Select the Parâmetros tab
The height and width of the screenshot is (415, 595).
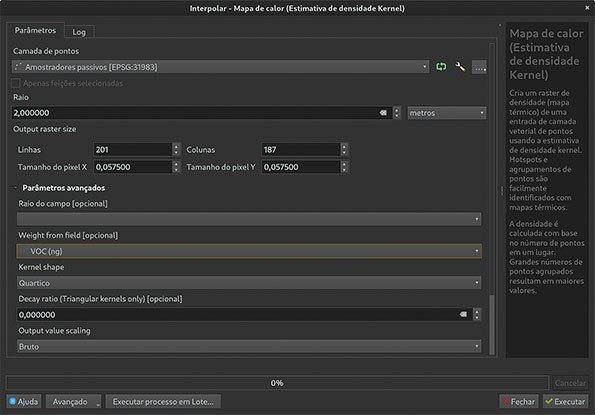pos(35,30)
